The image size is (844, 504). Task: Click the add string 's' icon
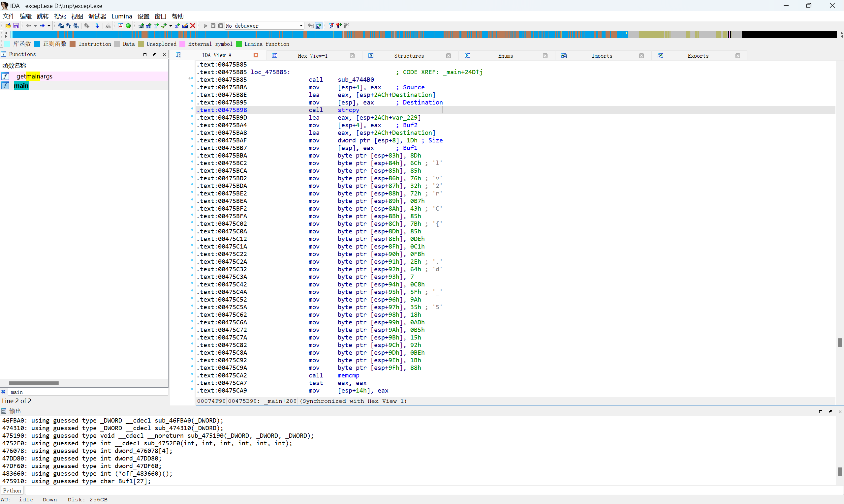[165, 26]
